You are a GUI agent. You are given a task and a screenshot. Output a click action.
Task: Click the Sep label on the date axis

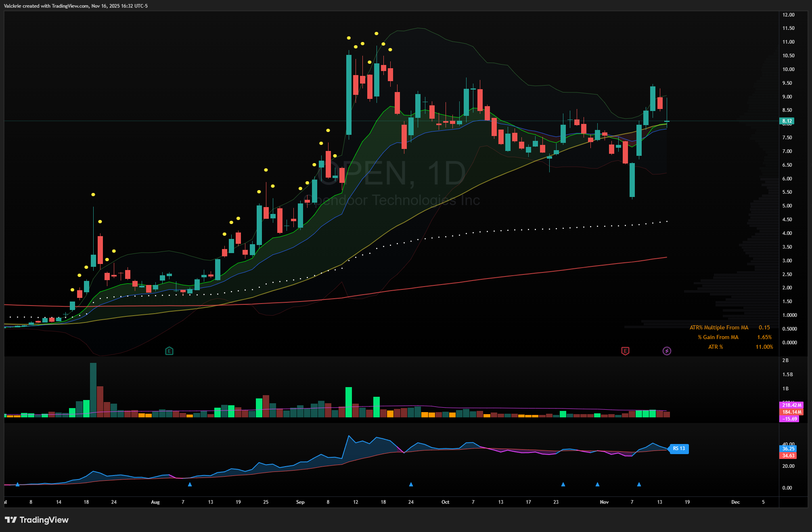click(300, 502)
